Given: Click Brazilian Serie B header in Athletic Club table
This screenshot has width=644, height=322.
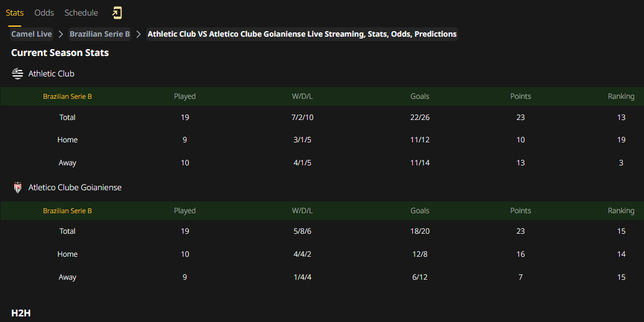Looking at the screenshot, I should (x=67, y=96).
